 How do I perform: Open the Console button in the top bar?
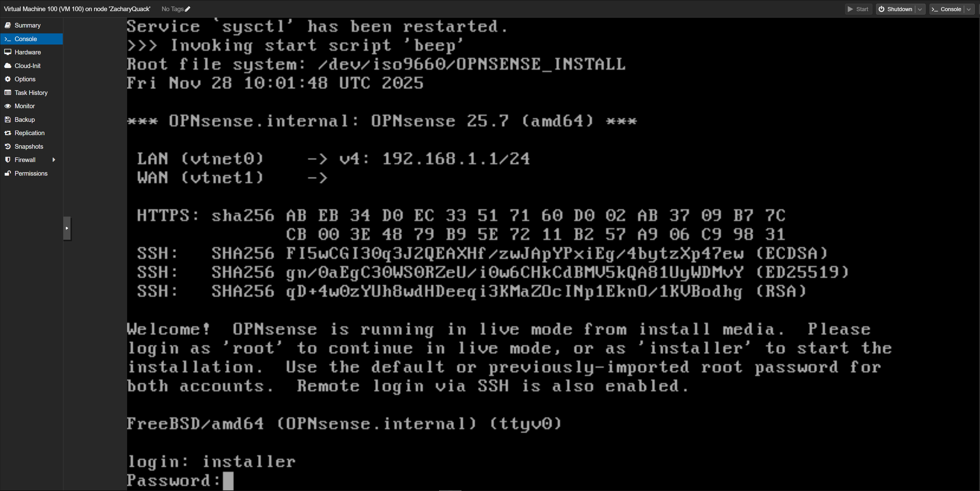[x=947, y=9]
